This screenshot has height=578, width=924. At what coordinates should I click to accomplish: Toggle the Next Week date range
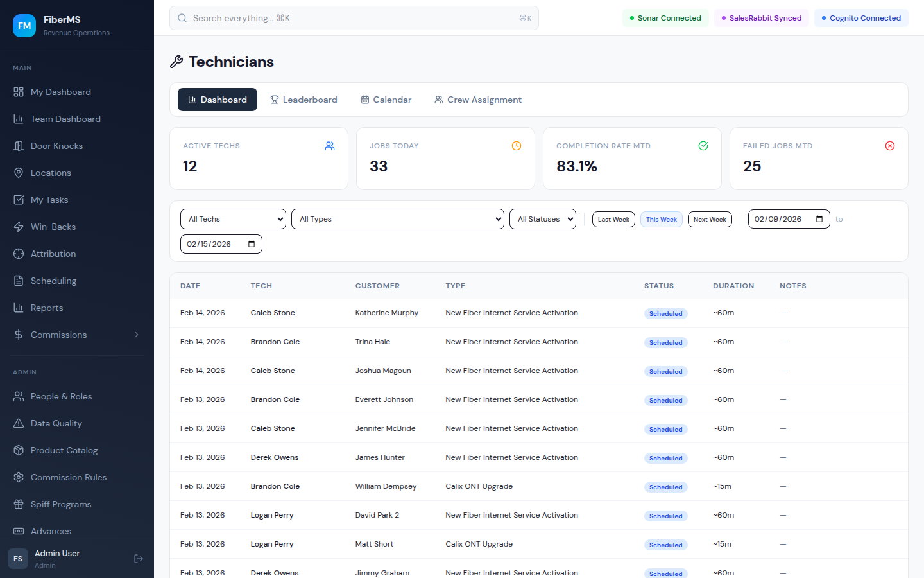pos(709,220)
